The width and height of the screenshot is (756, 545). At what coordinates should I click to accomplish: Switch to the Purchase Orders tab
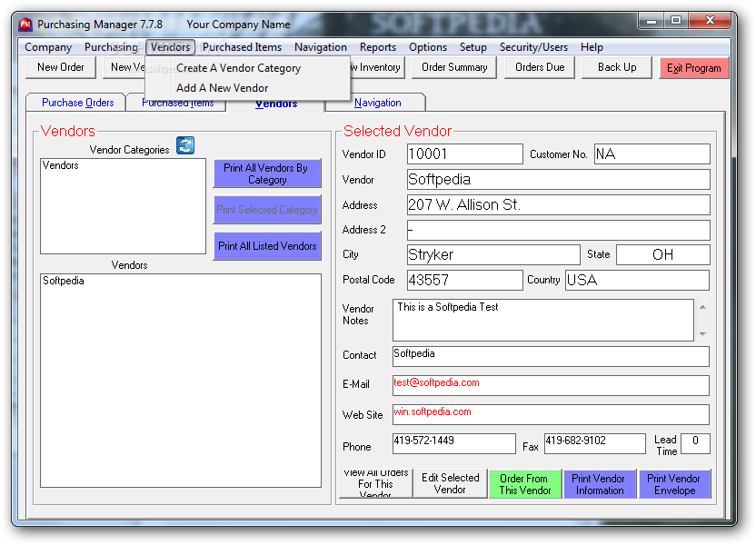pyautogui.click(x=77, y=103)
